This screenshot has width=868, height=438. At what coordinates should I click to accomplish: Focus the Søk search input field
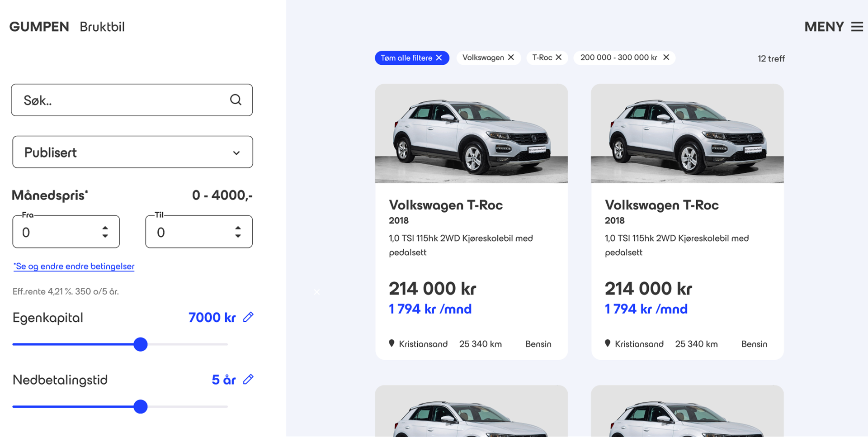coord(122,100)
